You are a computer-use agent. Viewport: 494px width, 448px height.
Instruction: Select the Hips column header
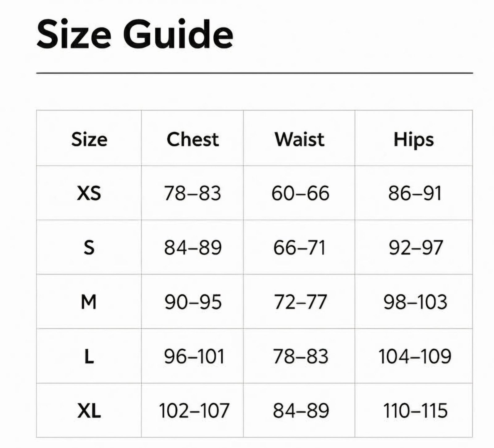(x=414, y=140)
